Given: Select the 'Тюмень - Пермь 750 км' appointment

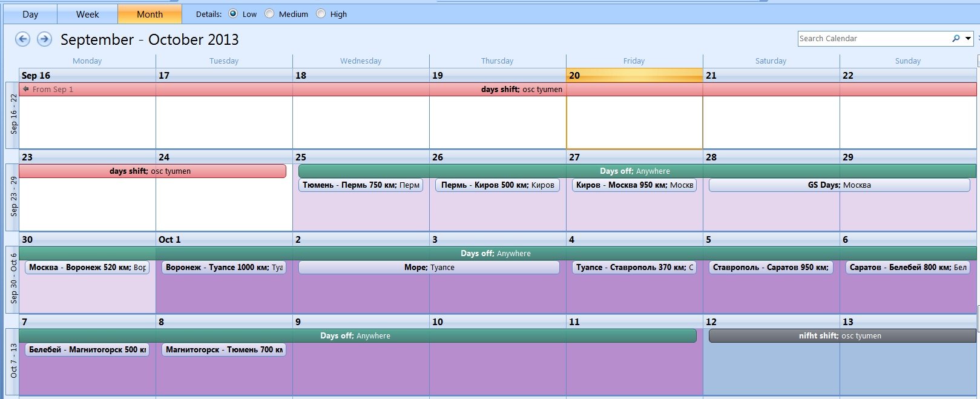Looking at the screenshot, I should point(360,185).
